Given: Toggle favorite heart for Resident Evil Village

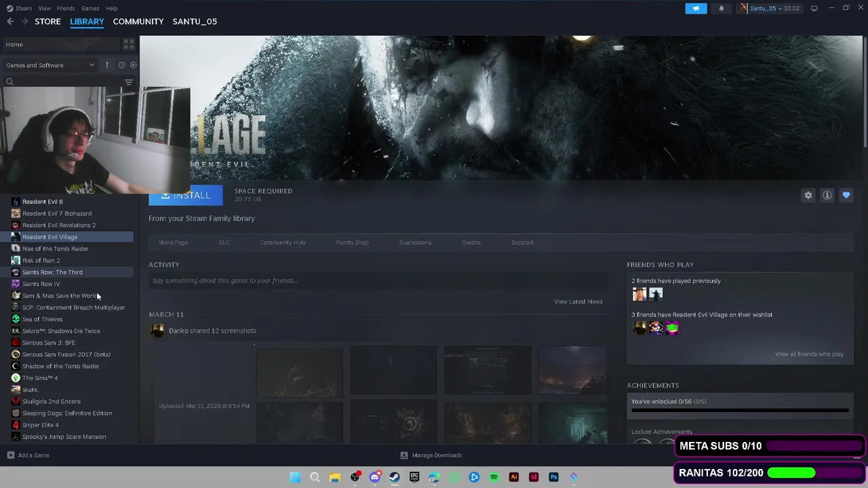Looking at the screenshot, I should click(x=846, y=195).
